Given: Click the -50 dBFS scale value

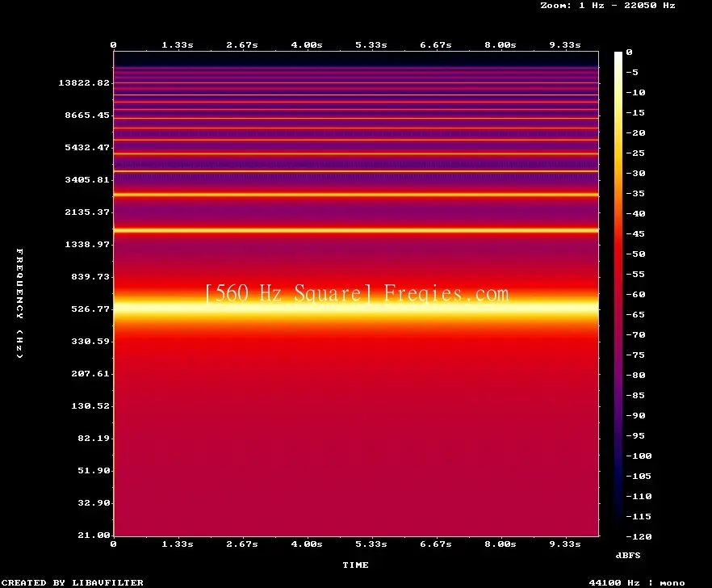Looking at the screenshot, I should click(x=635, y=254).
